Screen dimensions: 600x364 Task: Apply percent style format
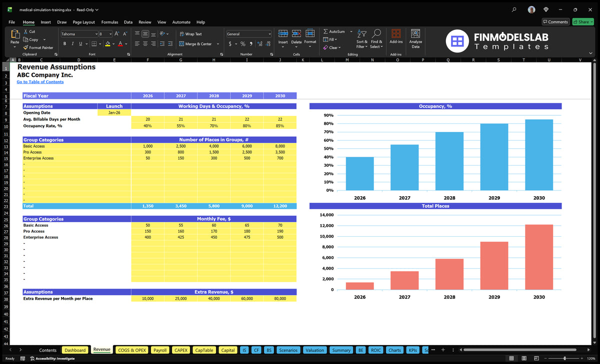click(243, 44)
